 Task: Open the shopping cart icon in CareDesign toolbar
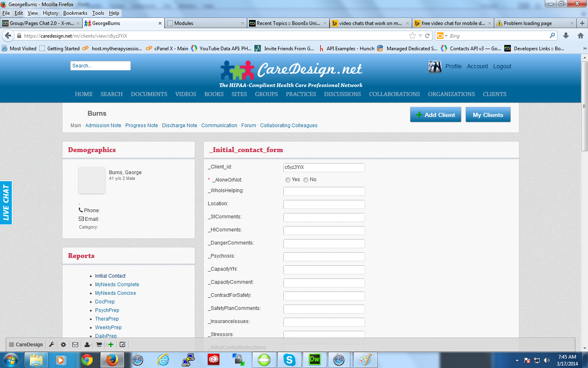pyautogui.click(x=99, y=345)
